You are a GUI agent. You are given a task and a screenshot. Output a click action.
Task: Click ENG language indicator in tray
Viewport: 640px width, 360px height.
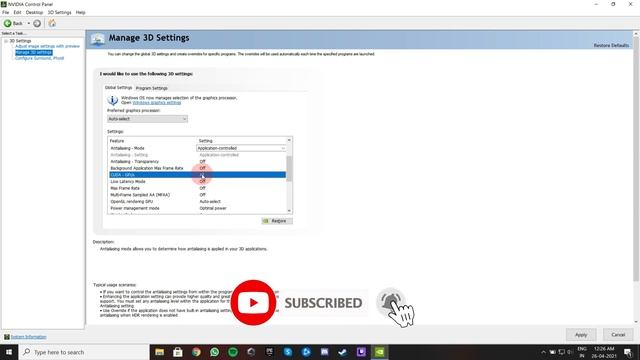582,349
